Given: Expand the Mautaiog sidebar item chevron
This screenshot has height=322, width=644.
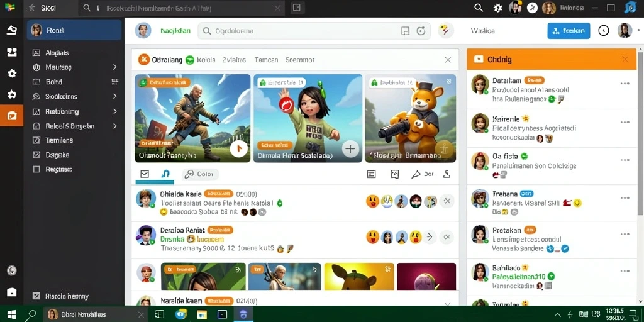Looking at the screenshot, I should pyautogui.click(x=114, y=67).
